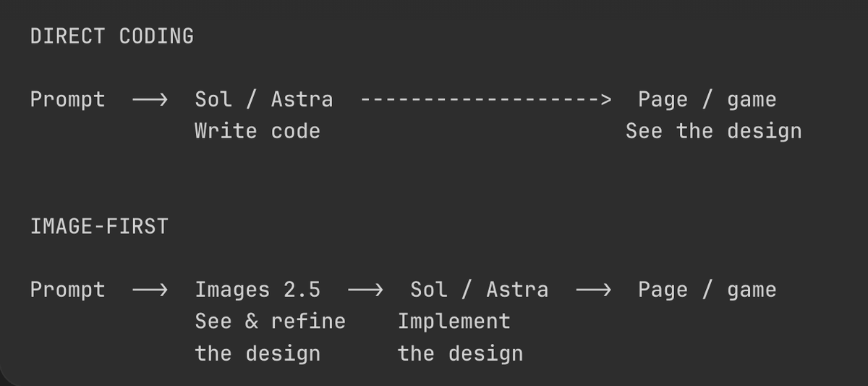
Task: Click the long dashed arrow toward Page / game
Action: 486,99
